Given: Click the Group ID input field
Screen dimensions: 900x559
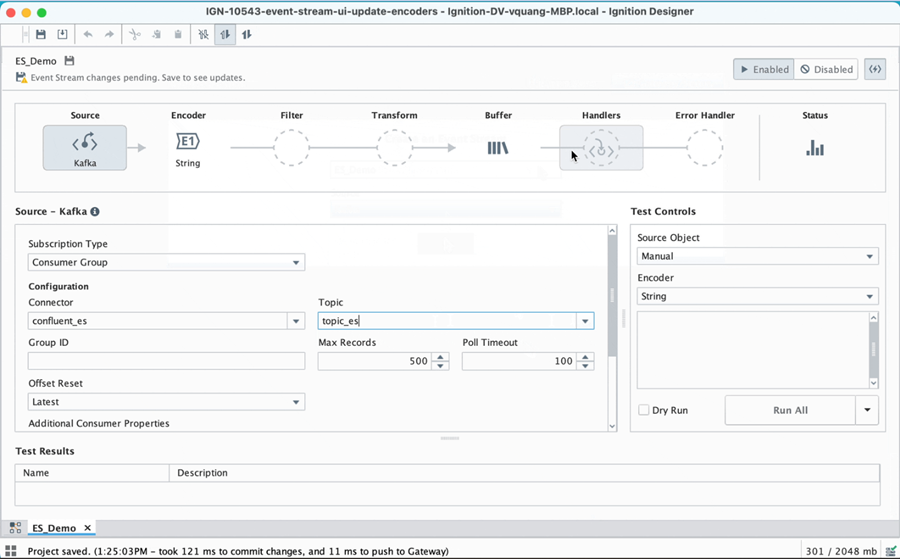Looking at the screenshot, I should [166, 361].
